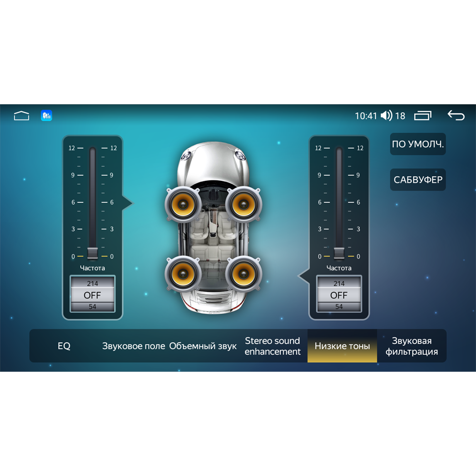Screen dimensions: 476x476
Task: Switch to the EQ tab
Action: (64, 346)
